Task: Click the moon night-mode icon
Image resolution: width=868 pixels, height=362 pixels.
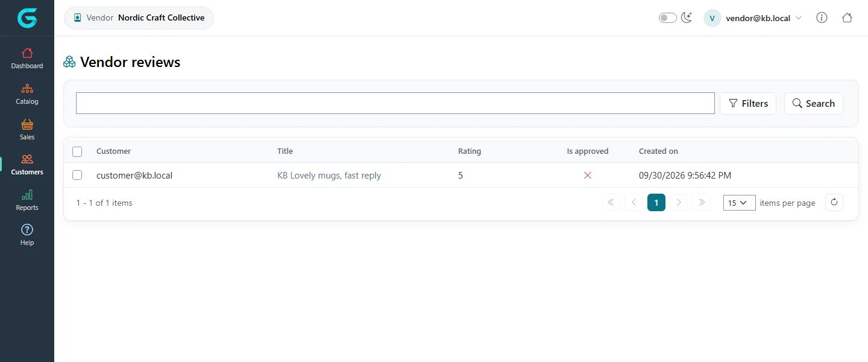Action: (x=687, y=17)
